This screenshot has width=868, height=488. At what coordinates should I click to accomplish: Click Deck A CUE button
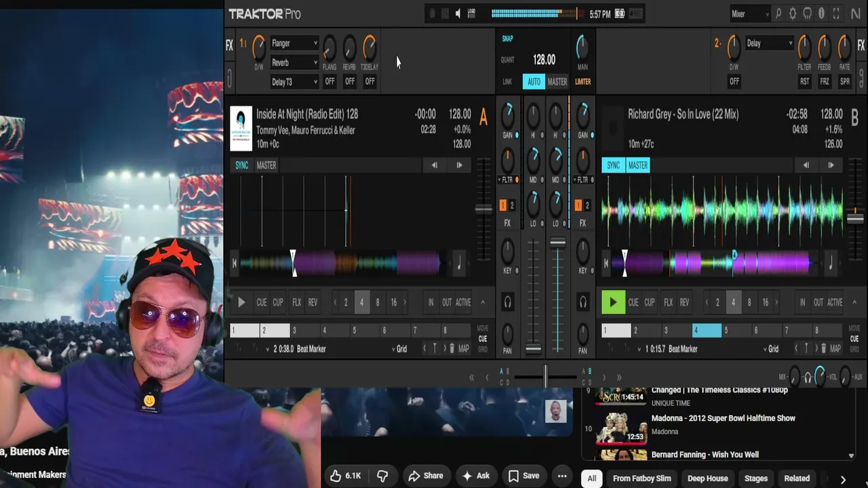262,302
